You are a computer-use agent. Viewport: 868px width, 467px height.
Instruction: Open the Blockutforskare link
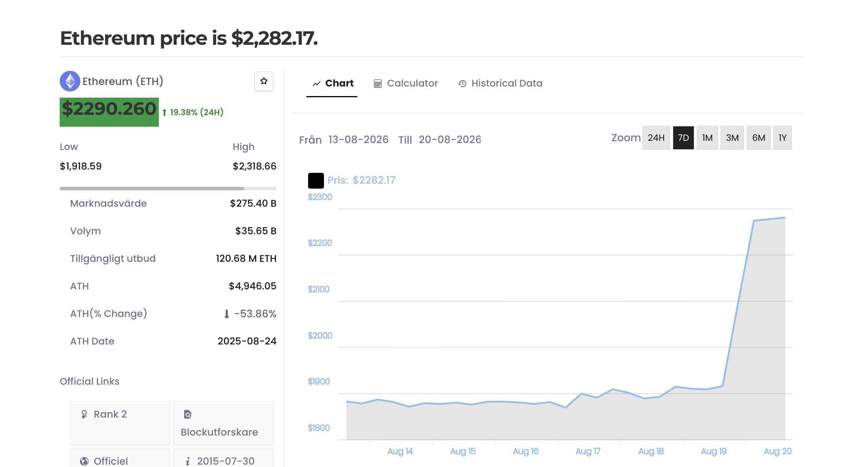[223, 423]
